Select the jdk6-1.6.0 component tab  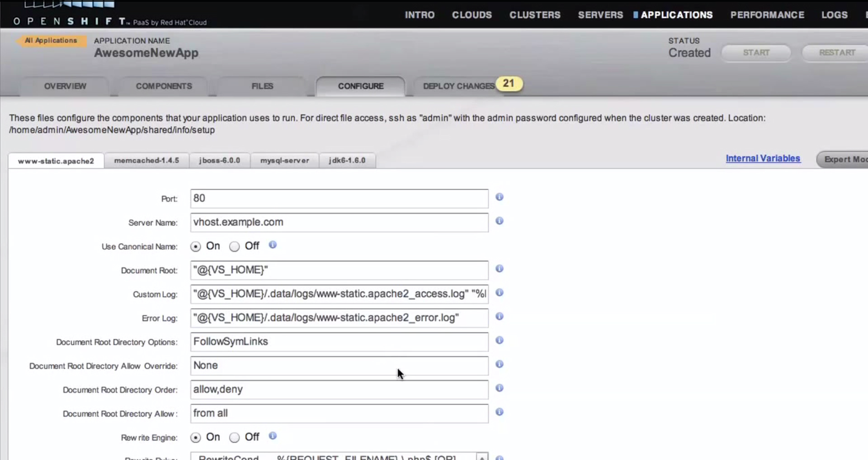(x=347, y=161)
